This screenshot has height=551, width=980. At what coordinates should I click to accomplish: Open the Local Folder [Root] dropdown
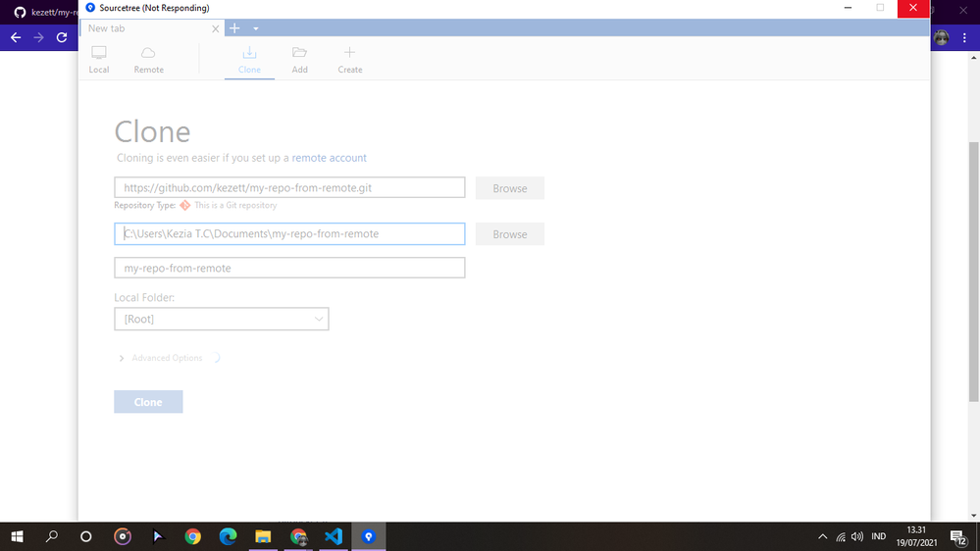click(x=222, y=320)
